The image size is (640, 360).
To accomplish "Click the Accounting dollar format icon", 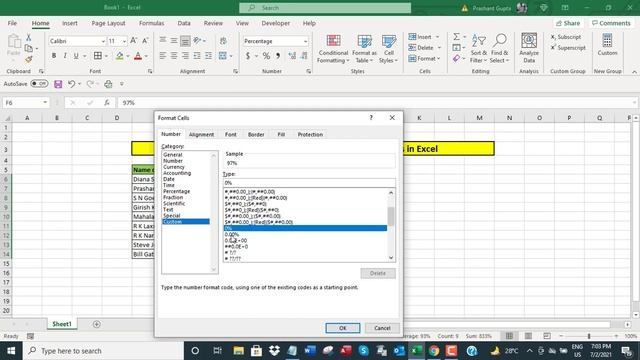I will click(248, 56).
